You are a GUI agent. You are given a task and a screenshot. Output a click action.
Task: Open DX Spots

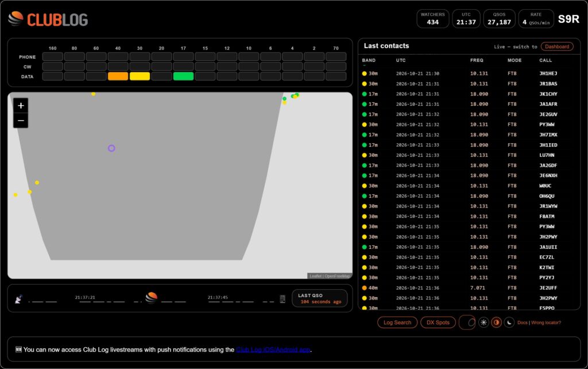point(438,322)
